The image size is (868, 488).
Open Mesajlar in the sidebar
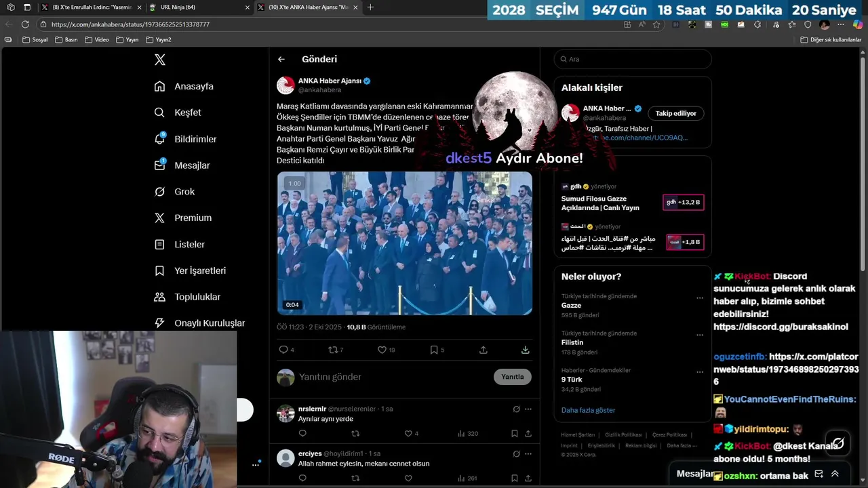(182, 165)
